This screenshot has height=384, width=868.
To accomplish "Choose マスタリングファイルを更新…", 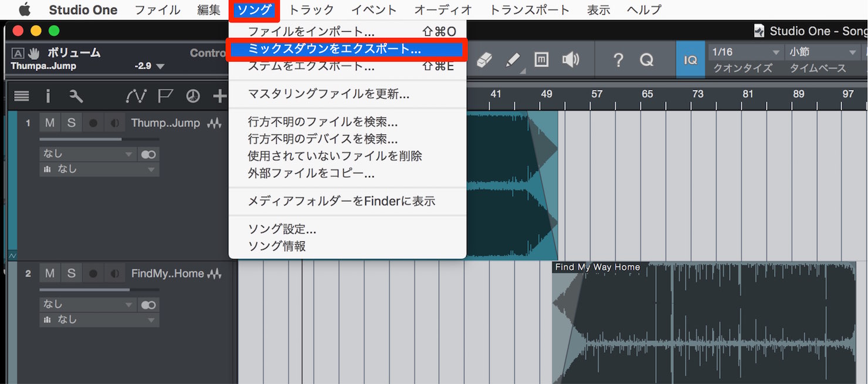I will (x=347, y=94).
